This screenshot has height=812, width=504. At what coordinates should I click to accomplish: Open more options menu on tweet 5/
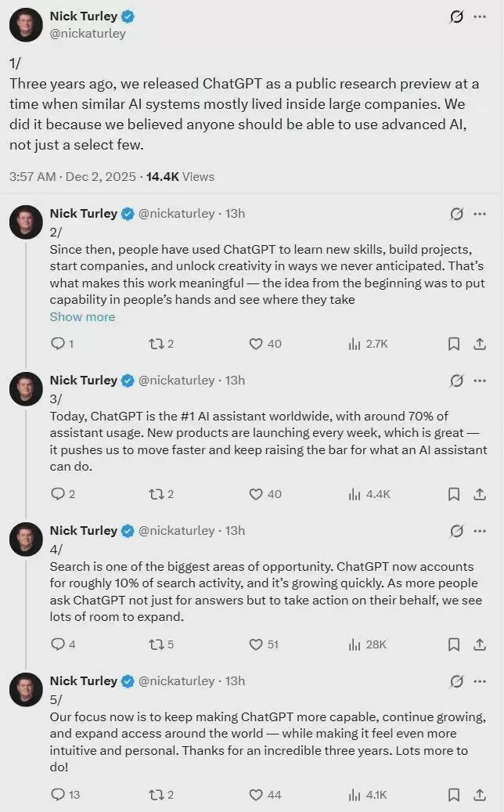[x=480, y=681]
